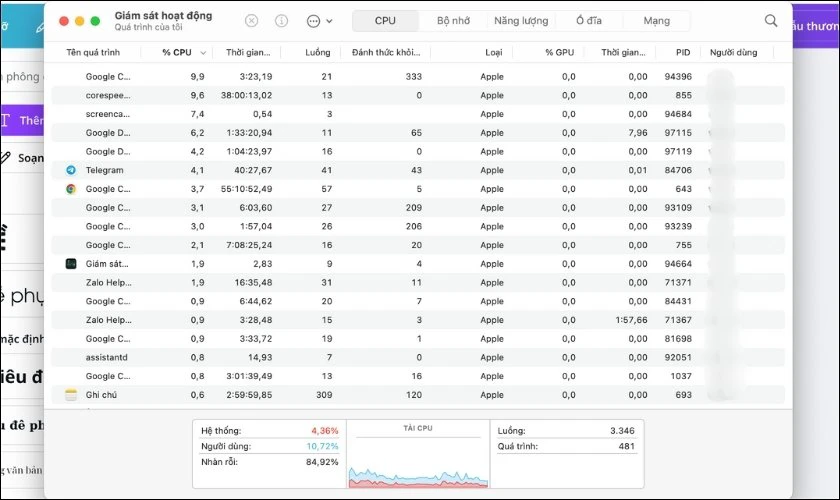Select the assistantd process row
This screenshot has width=840, height=500.
pos(418,357)
